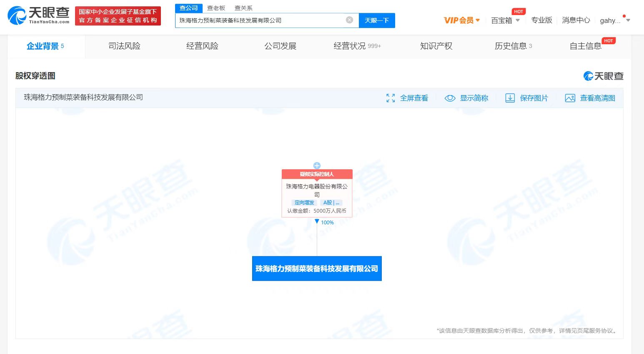This screenshot has height=354, width=644.
Task: Expand the parent node with the plus icon
Action: click(317, 166)
